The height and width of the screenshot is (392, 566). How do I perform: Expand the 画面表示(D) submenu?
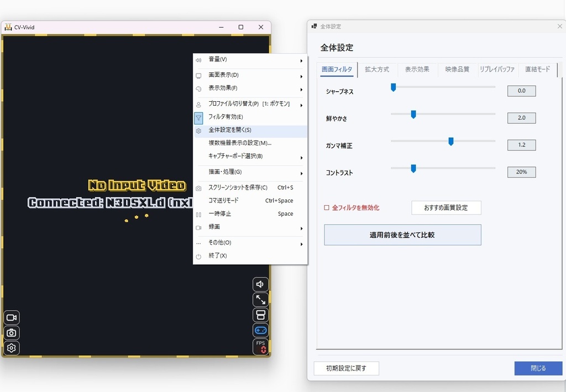[x=250, y=75]
